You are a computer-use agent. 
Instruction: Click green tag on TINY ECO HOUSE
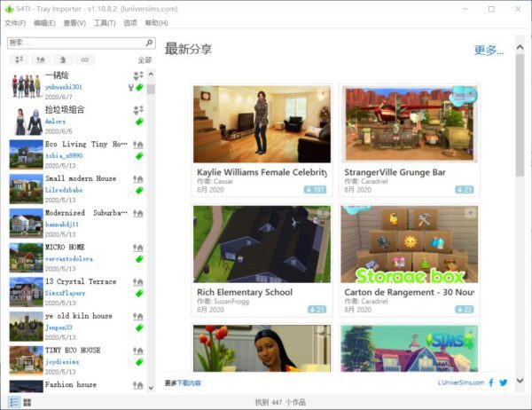(139, 362)
